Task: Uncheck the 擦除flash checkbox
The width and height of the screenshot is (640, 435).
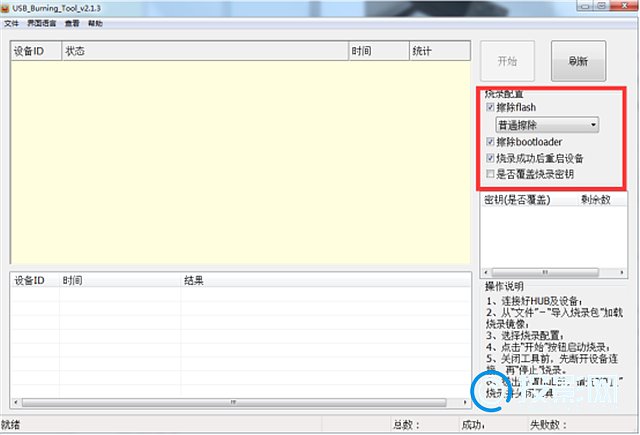Action: coord(489,107)
